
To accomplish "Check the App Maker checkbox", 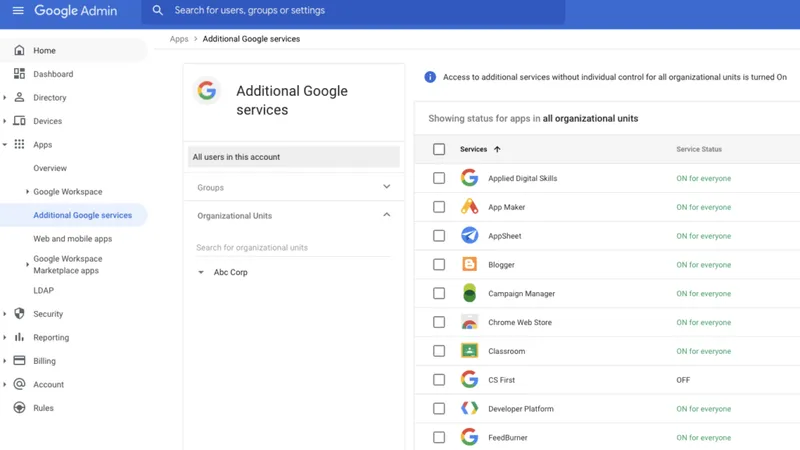I will click(x=439, y=207).
